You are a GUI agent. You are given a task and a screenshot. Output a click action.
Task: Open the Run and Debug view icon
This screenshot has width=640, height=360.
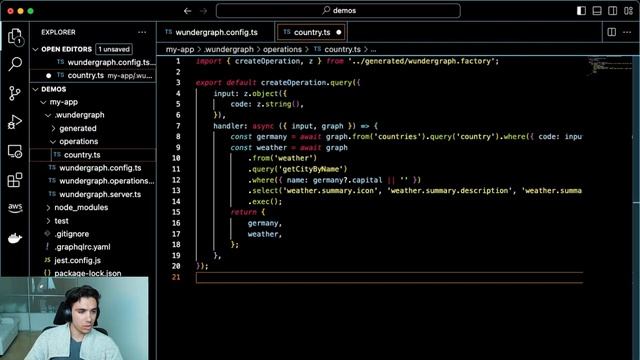[x=15, y=122]
